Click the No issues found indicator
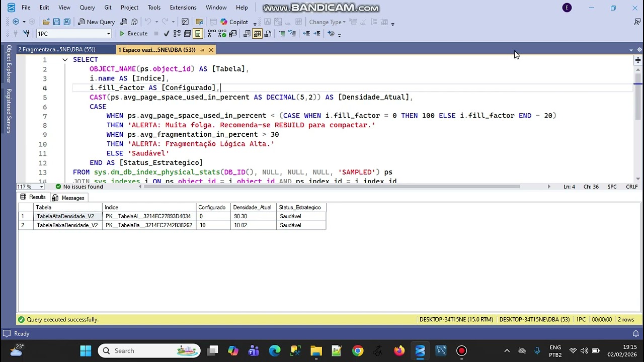 pyautogui.click(x=78, y=187)
